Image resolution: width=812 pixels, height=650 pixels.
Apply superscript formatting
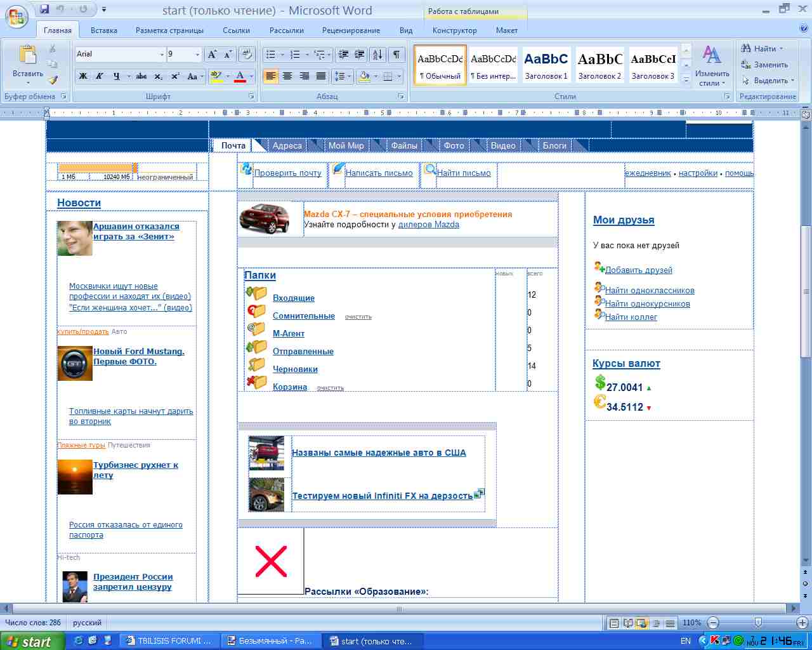(x=175, y=76)
